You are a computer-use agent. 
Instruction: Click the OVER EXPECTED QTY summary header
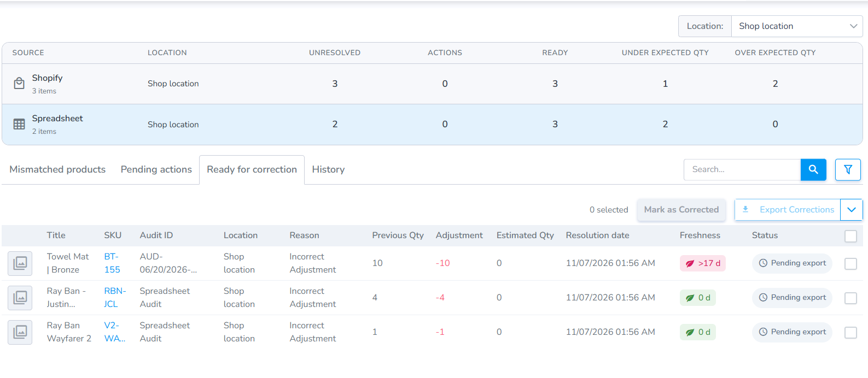point(775,53)
